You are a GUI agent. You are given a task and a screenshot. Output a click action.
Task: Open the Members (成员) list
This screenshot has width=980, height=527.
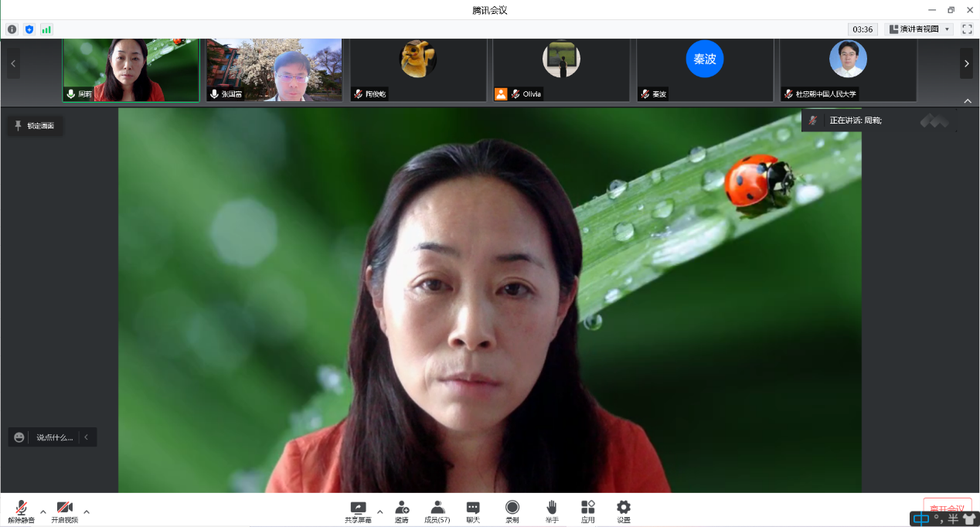[x=437, y=511]
